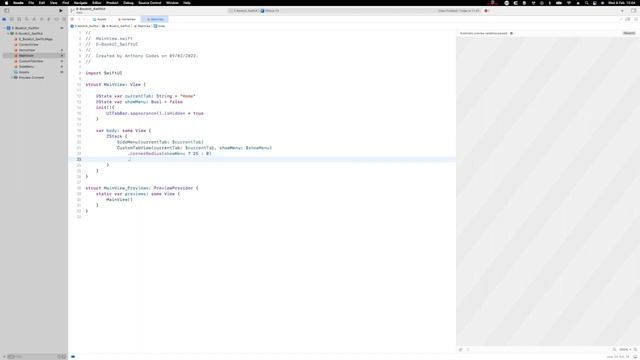Click the Resume preview button
640x360 pixels.
click(x=629, y=33)
